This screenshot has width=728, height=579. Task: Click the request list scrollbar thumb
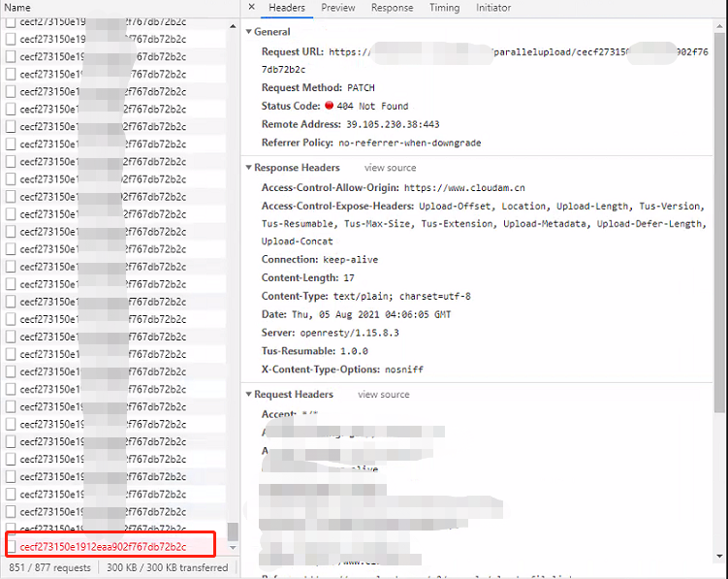pyautogui.click(x=233, y=531)
